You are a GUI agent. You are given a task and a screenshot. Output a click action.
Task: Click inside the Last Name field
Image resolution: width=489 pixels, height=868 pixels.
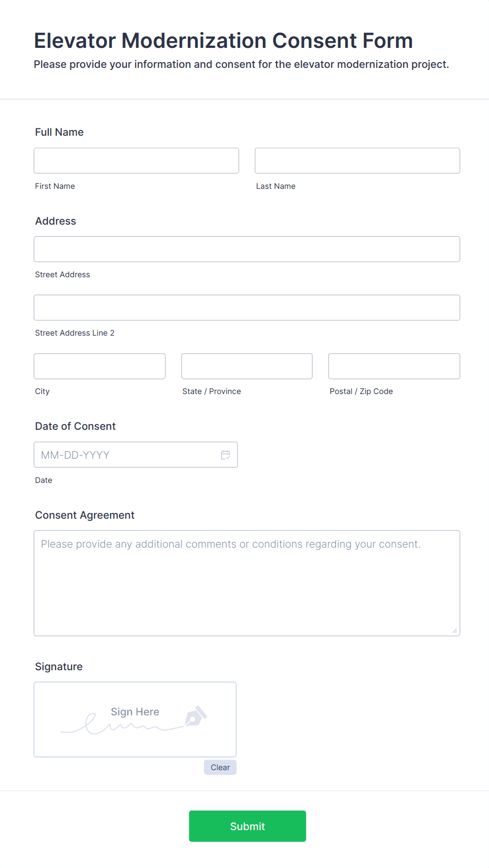[x=357, y=160]
